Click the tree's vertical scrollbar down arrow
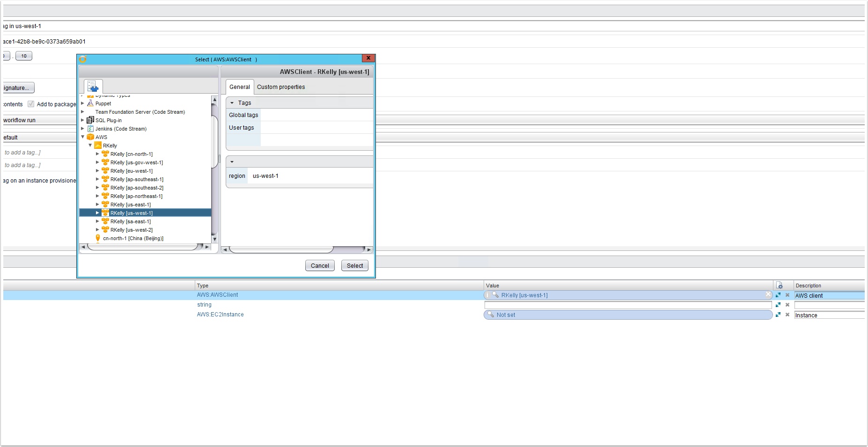The image size is (868, 447). click(x=214, y=239)
